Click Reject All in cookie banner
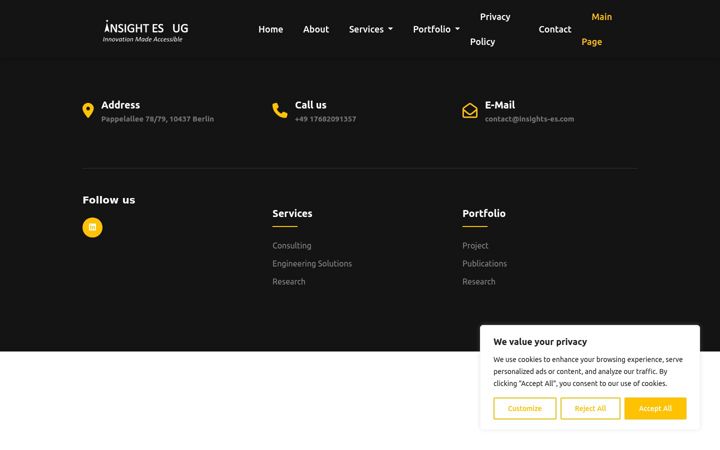This screenshot has width=720, height=450. tap(590, 408)
